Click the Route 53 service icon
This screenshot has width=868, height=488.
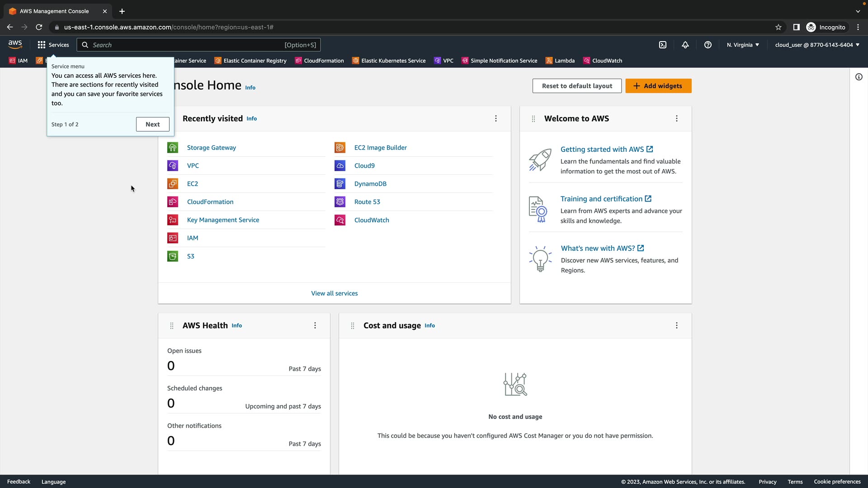[x=340, y=202]
